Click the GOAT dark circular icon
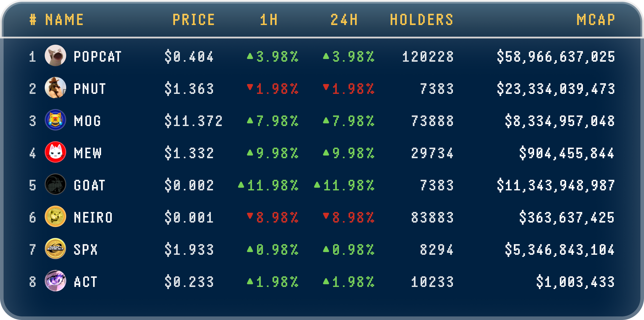 (x=55, y=184)
